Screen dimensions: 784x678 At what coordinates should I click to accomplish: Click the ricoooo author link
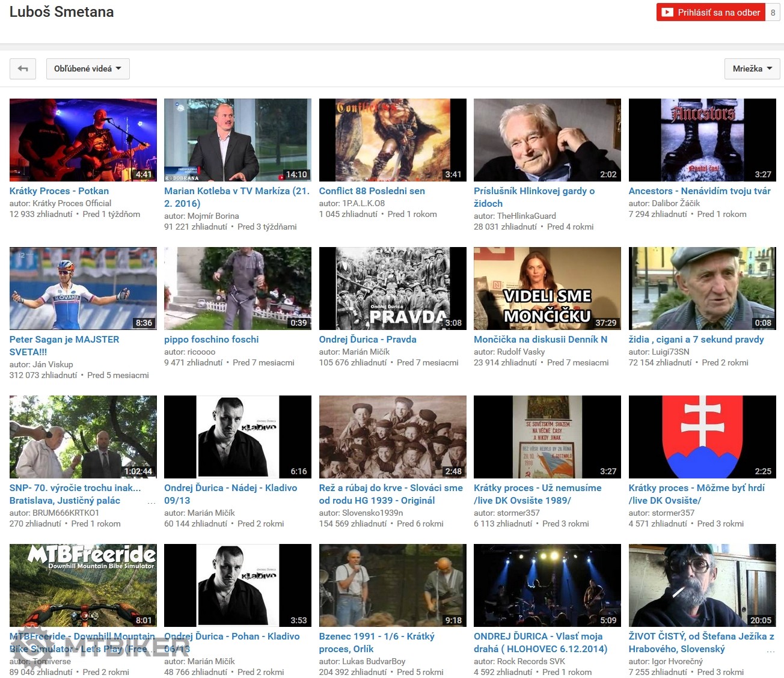point(201,352)
